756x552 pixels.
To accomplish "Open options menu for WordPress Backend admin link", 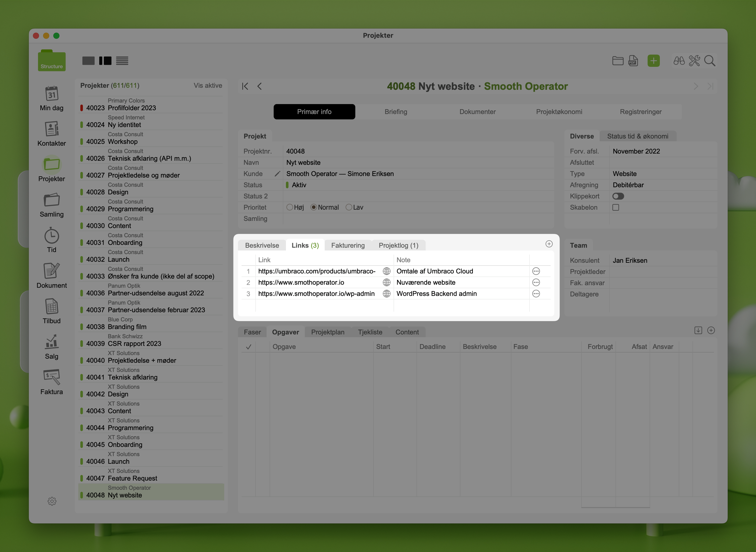I will click(536, 294).
